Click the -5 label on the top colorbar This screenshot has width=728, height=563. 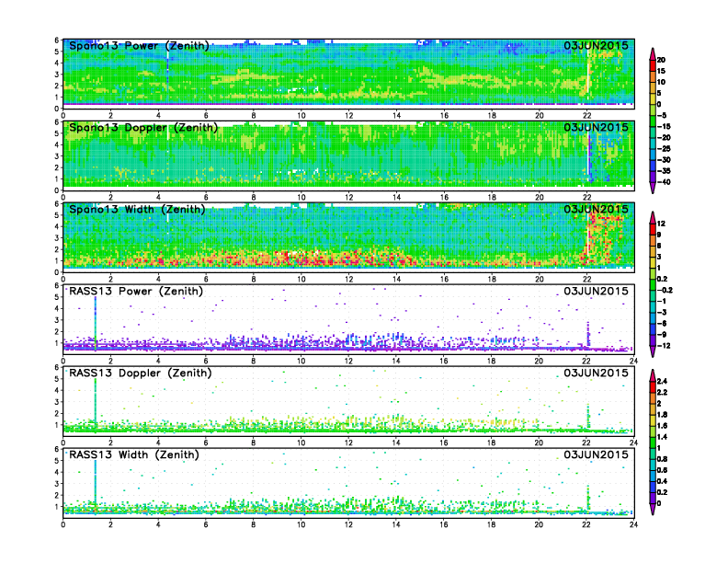tap(662, 116)
